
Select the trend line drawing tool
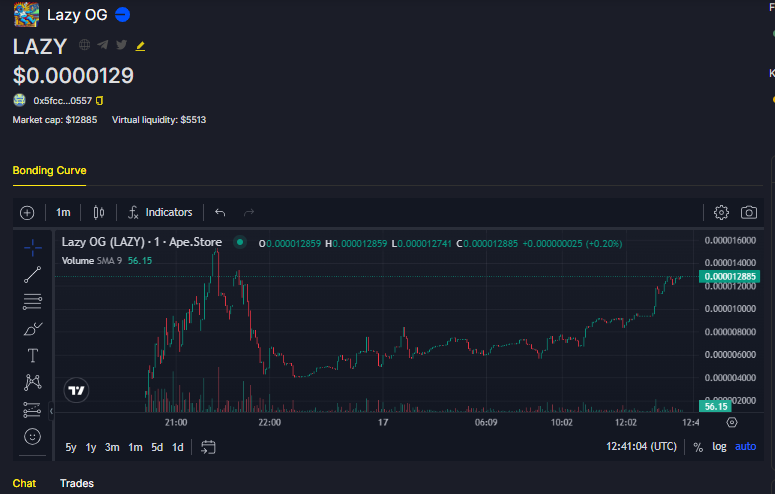(x=33, y=274)
